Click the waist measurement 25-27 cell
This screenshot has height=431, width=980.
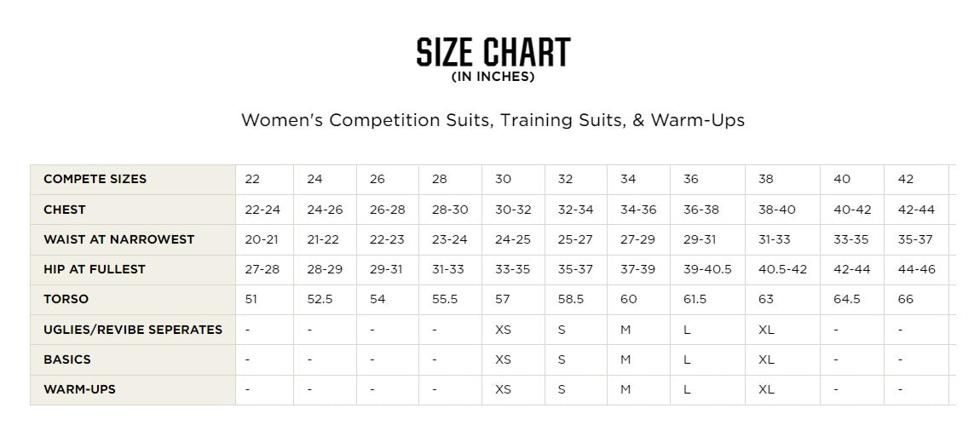click(575, 239)
